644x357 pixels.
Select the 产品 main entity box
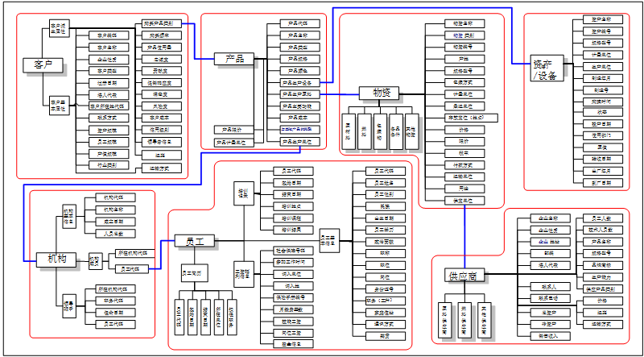point(234,59)
